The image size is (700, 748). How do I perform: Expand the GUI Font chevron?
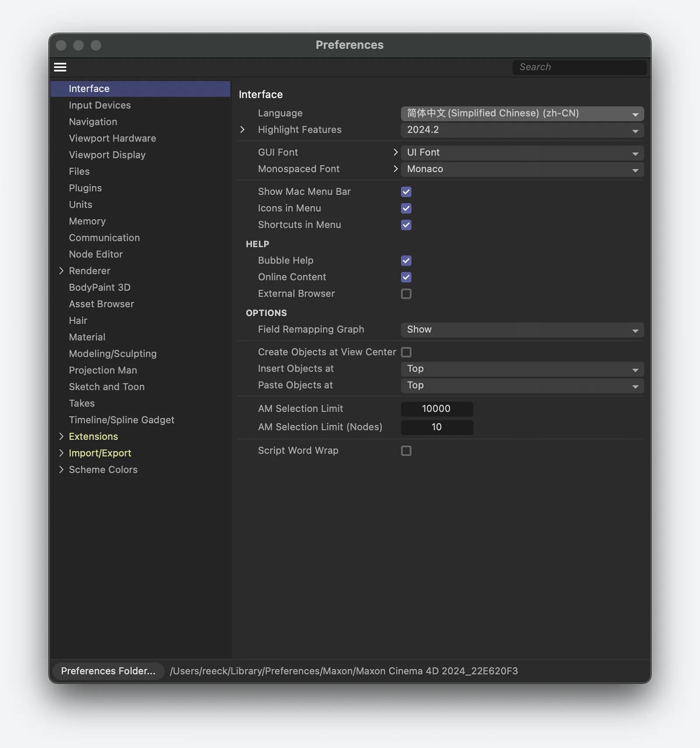(395, 152)
